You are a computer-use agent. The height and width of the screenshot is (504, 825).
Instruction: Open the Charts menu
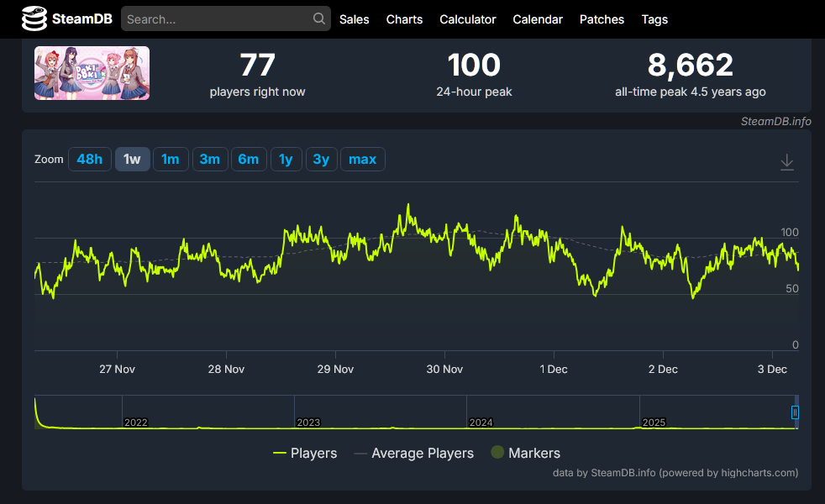click(x=404, y=19)
